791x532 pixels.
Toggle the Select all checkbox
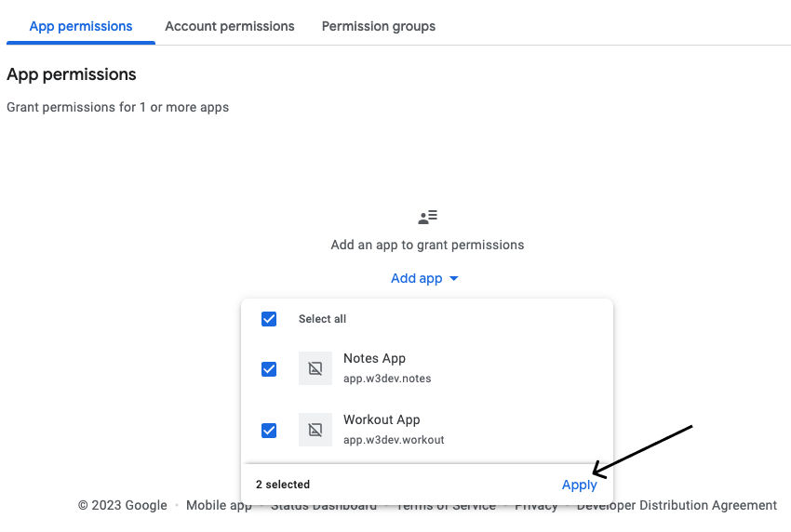tap(269, 319)
